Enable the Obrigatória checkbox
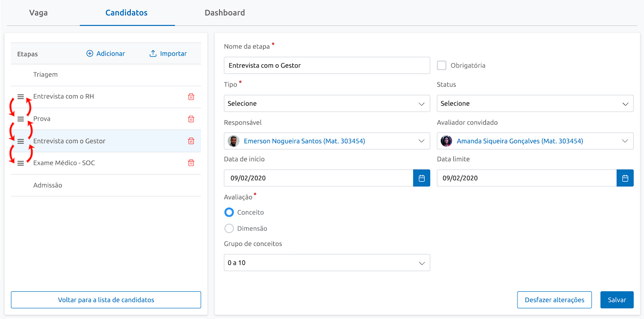Viewport: 644px width, 319px height. (442, 66)
